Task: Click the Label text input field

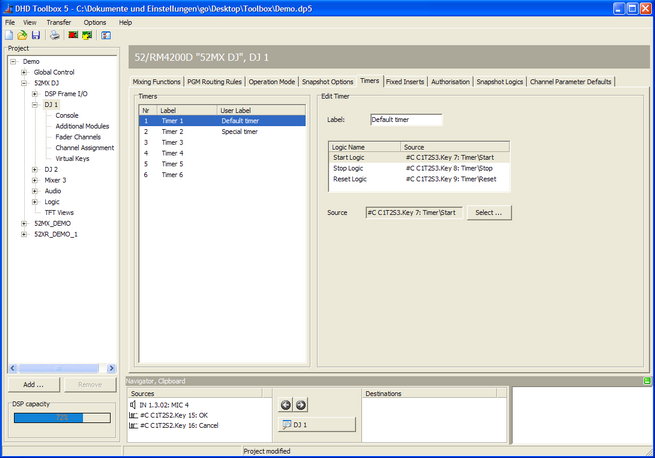Action: pos(405,120)
